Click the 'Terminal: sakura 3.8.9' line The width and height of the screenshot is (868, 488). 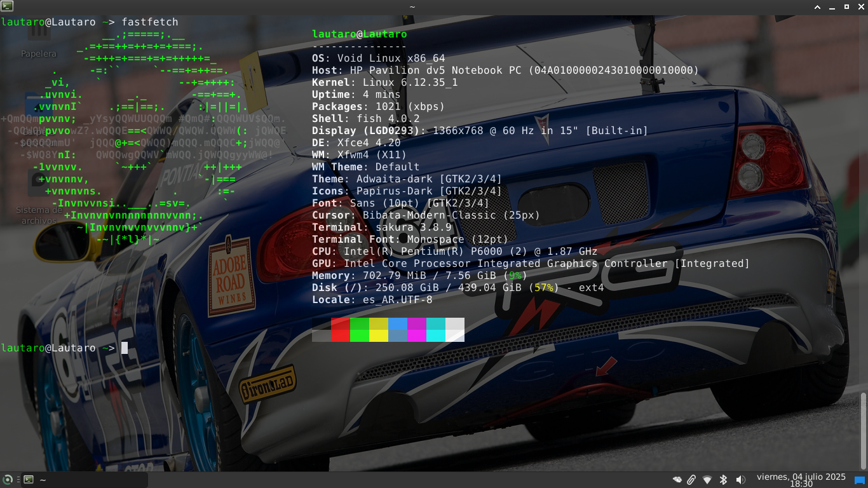point(381,227)
